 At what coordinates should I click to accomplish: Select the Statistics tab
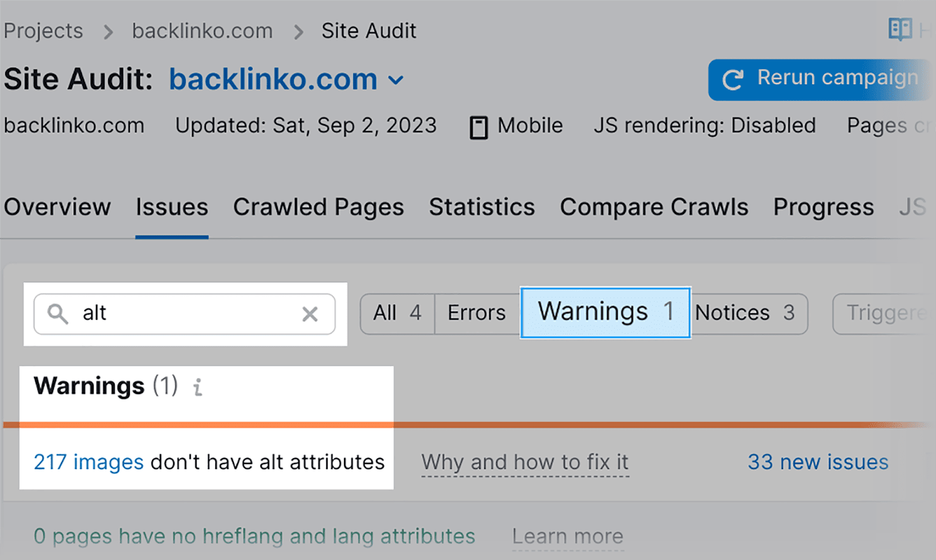pyautogui.click(x=481, y=208)
